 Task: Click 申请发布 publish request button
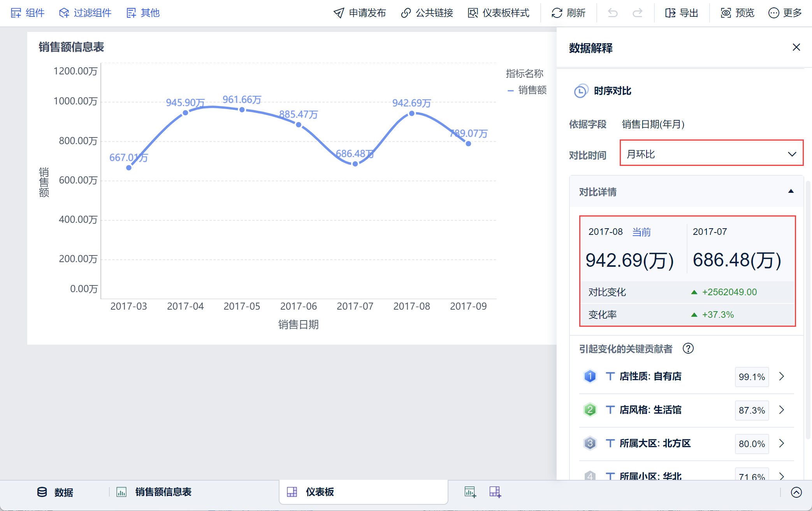point(360,13)
